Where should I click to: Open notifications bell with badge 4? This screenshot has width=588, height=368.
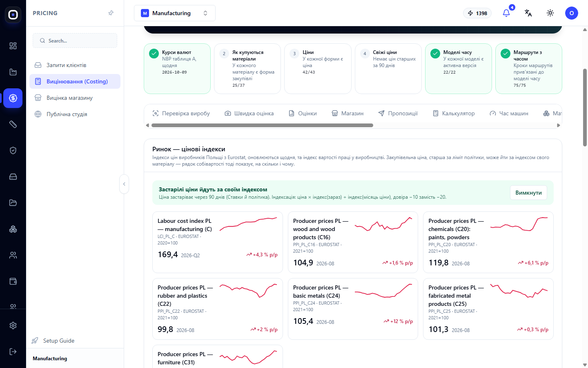tap(506, 13)
